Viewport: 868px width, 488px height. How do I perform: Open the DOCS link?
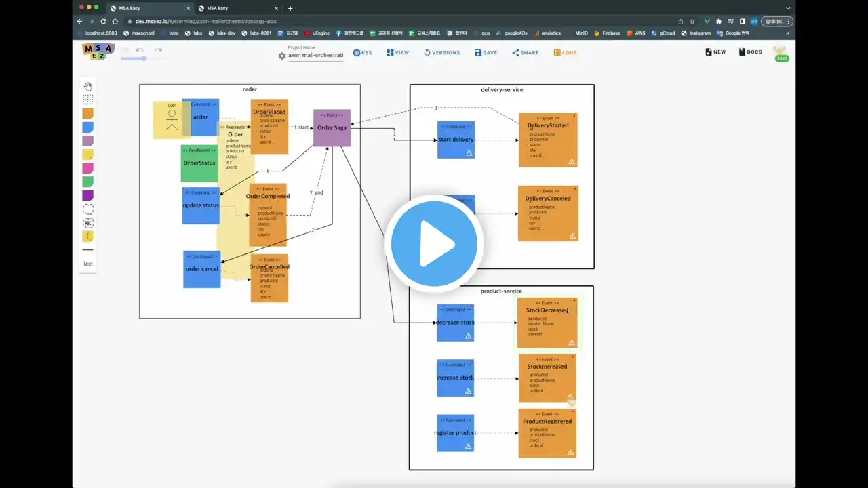tap(750, 52)
